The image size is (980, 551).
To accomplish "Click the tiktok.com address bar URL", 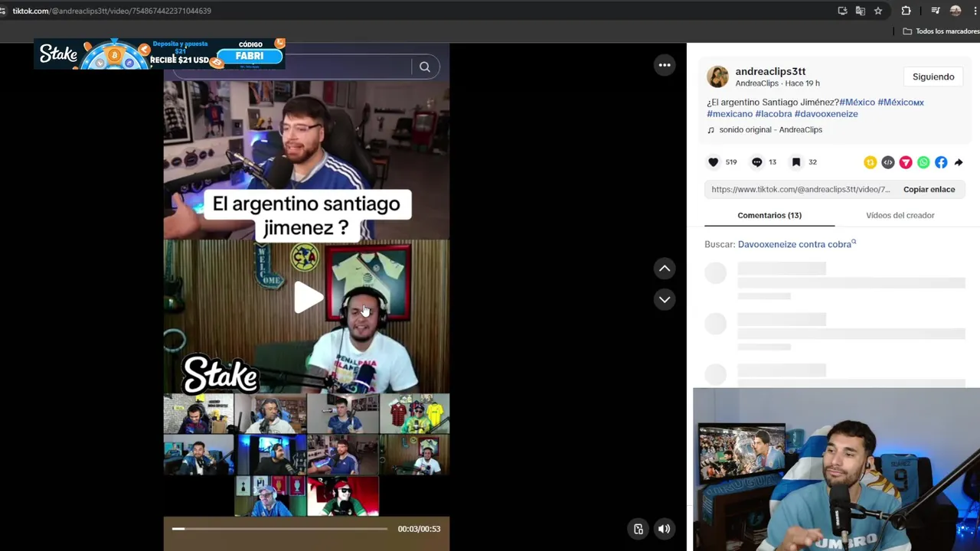I will point(112,11).
